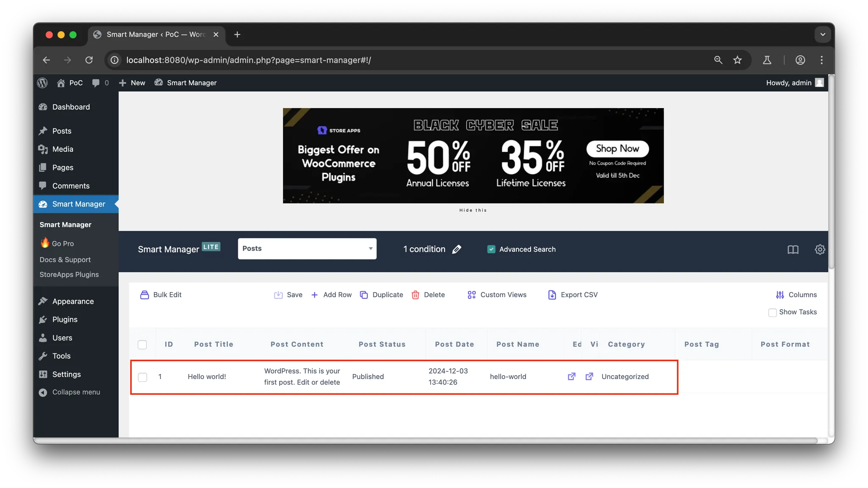Go to Appearance in sidebar menu
The image size is (868, 488).
point(73,301)
